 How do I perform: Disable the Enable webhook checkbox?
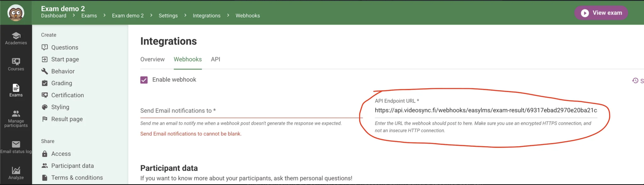coord(144,80)
